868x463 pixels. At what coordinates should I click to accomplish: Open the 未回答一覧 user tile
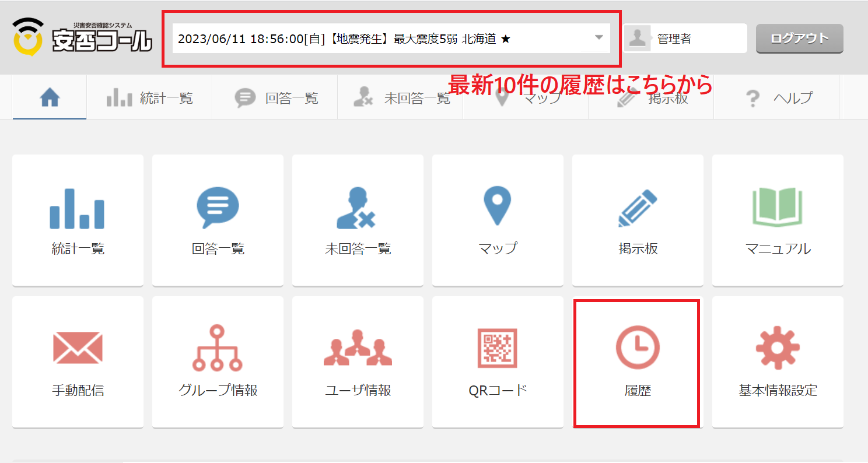358,220
